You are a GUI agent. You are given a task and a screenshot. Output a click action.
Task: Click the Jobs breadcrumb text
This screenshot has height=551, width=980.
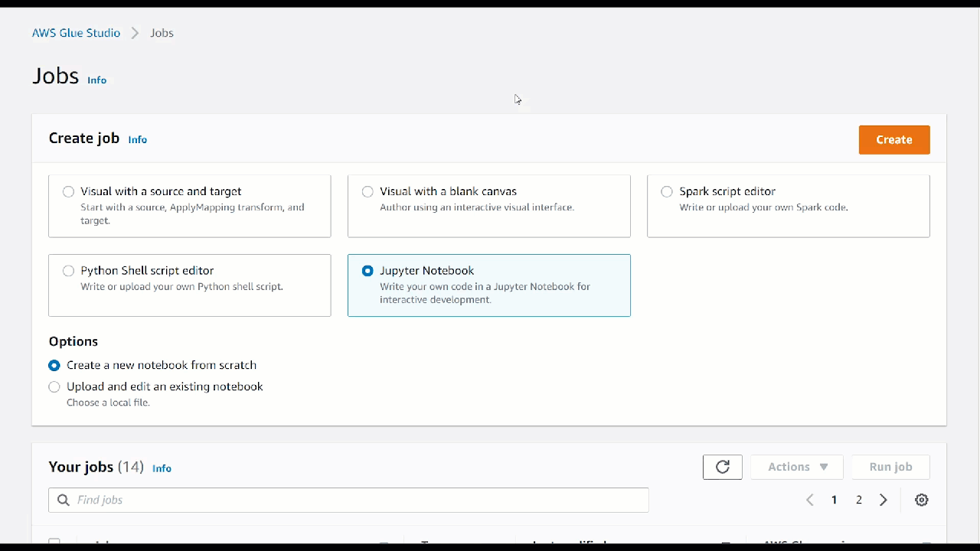point(162,33)
